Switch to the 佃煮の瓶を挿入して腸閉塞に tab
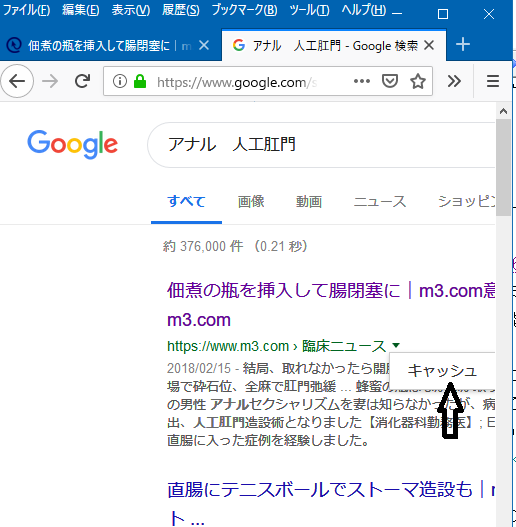The image size is (516, 527). pos(99,45)
